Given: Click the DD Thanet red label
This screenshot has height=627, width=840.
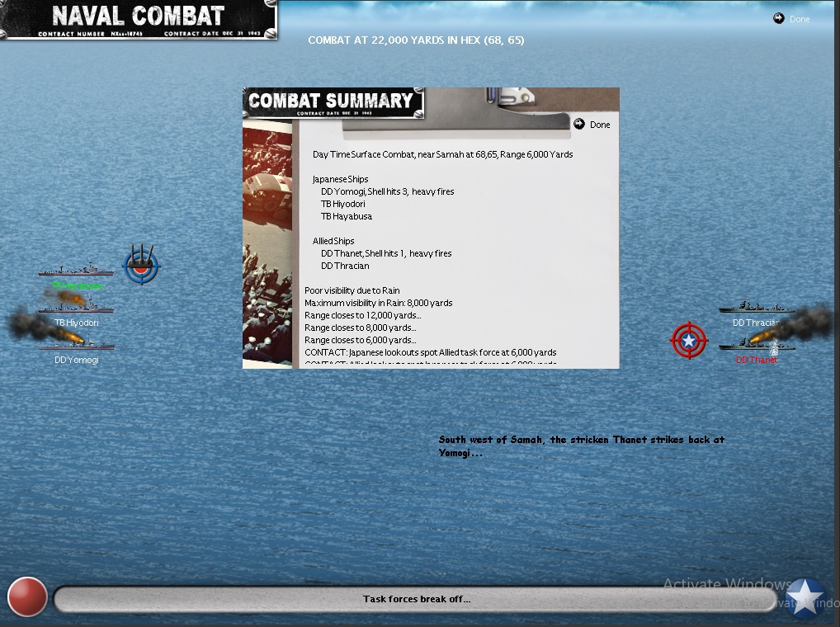Looking at the screenshot, I should click(x=757, y=360).
